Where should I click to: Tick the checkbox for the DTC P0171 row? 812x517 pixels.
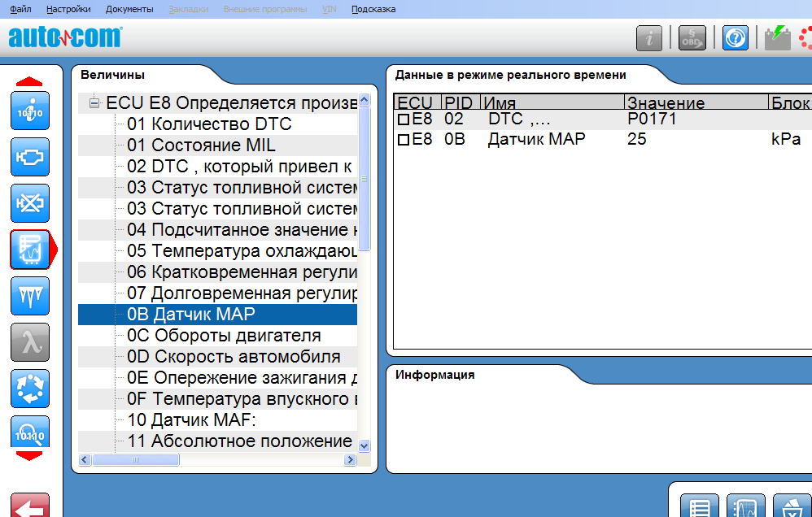403,119
